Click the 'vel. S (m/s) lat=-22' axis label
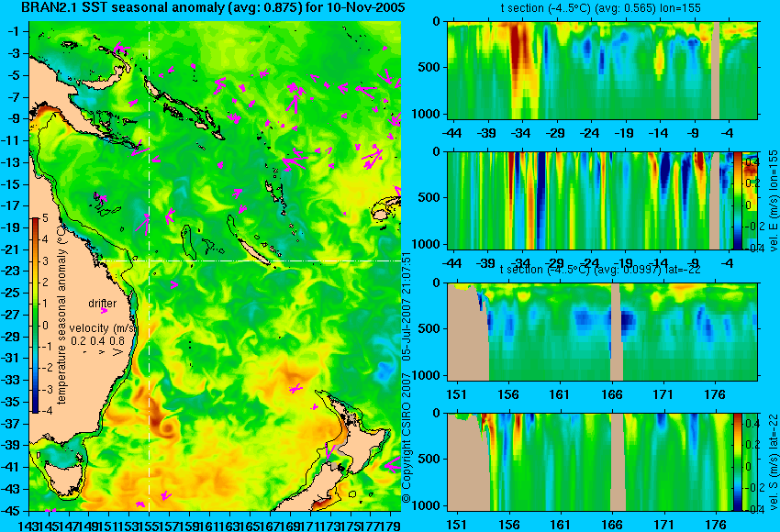 773,462
